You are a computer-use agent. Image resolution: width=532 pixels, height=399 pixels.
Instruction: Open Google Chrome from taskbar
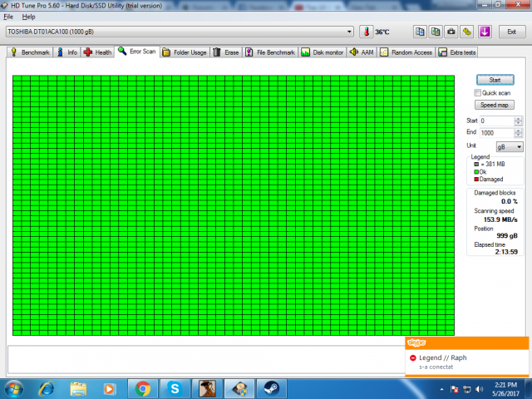pos(142,387)
